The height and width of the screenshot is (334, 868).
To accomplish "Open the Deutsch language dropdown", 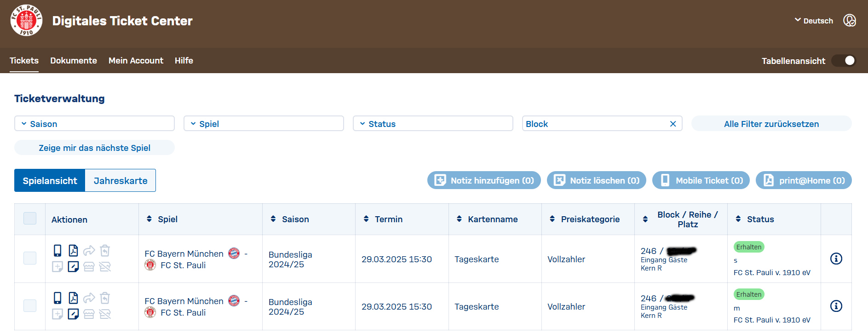I will (814, 21).
